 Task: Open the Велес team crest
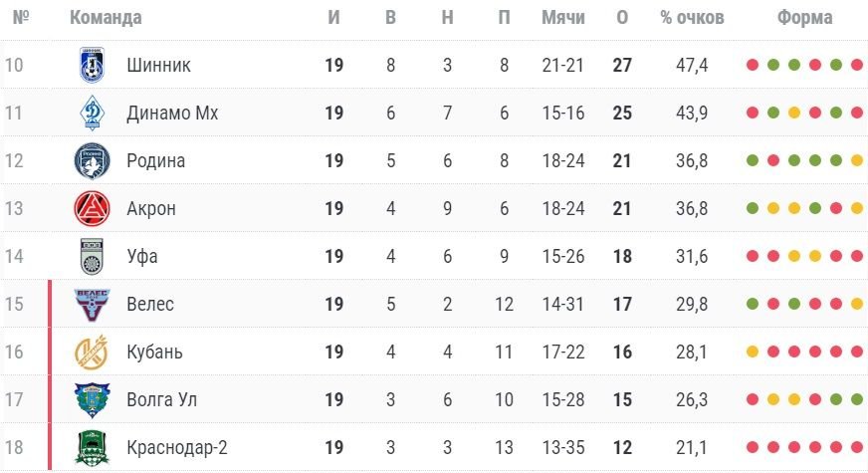pyautogui.click(x=92, y=304)
